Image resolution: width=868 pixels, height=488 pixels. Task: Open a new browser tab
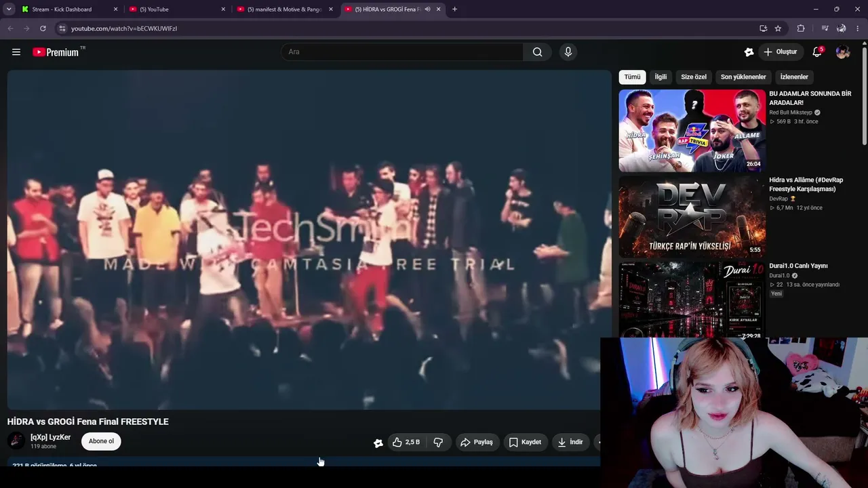[x=454, y=9]
